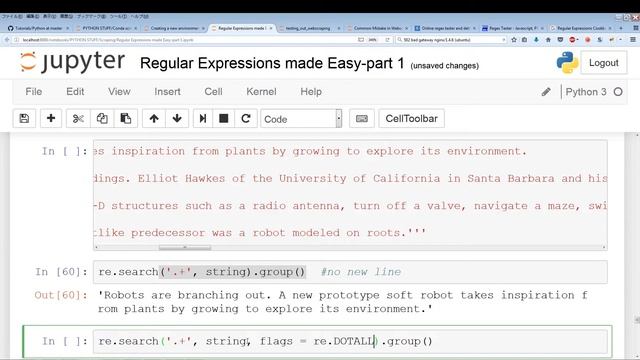The width and height of the screenshot is (640, 360).
Task: Save the notebook with the floppy disk icon
Action: click(24, 119)
